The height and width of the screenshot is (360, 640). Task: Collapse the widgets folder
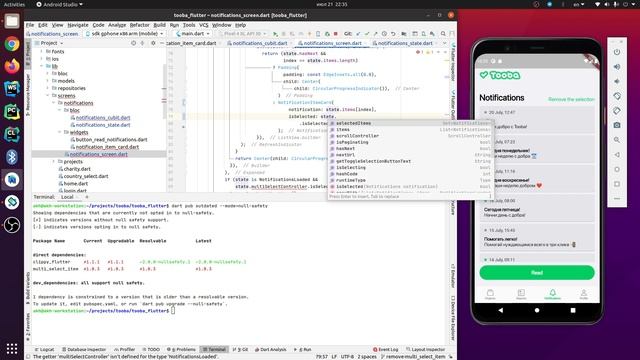click(x=60, y=133)
